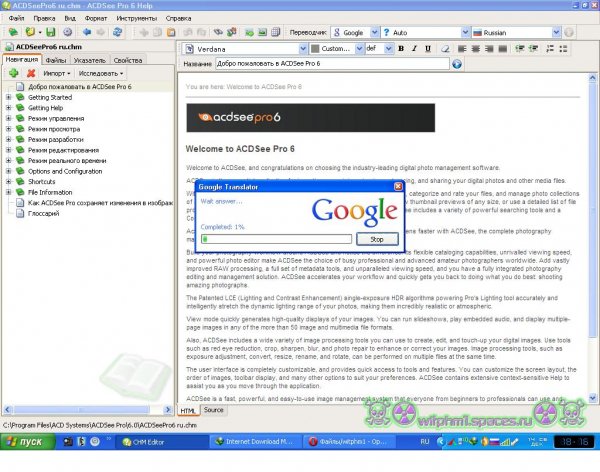Expand the File Information tree node

pyautogui.click(x=8, y=192)
